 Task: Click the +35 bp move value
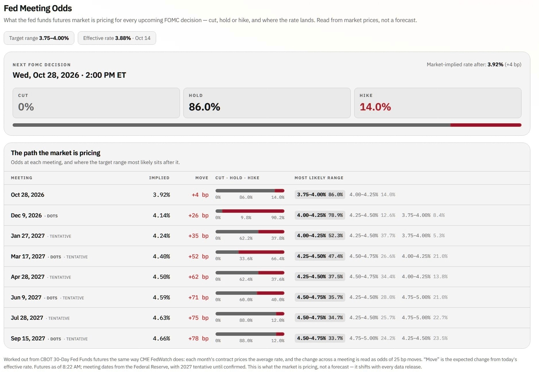point(198,236)
